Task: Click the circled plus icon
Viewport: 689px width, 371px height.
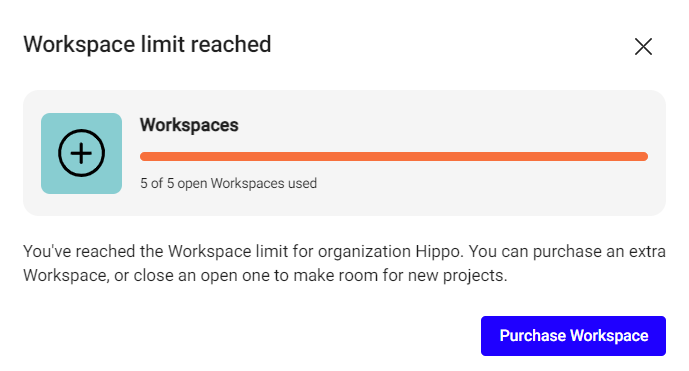Action: tap(81, 153)
